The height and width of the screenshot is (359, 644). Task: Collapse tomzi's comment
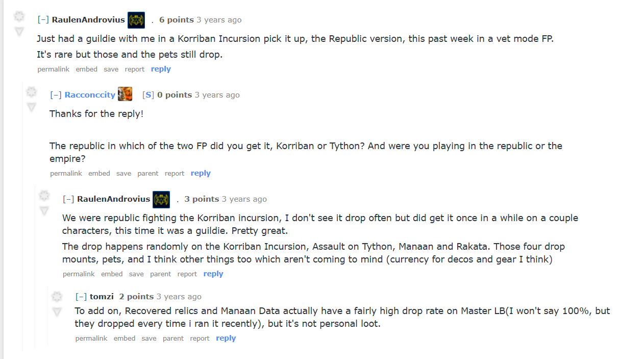click(81, 297)
